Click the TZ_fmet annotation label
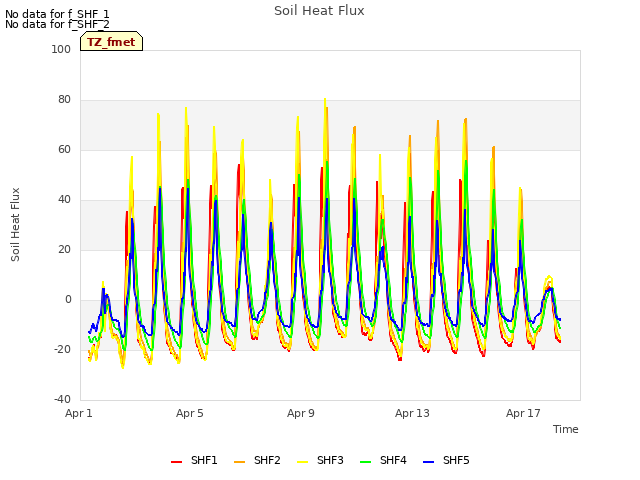This screenshot has height=480, width=640. point(111,42)
